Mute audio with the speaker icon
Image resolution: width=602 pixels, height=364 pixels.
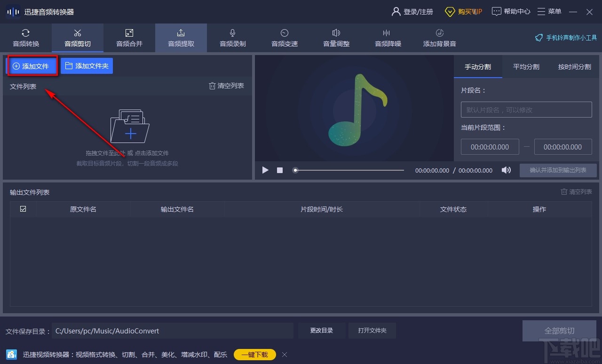506,170
